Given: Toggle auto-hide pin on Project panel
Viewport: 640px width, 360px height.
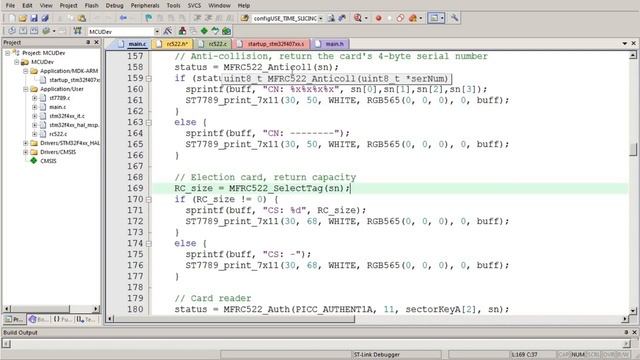Looking at the screenshot, I should click(x=88, y=42).
